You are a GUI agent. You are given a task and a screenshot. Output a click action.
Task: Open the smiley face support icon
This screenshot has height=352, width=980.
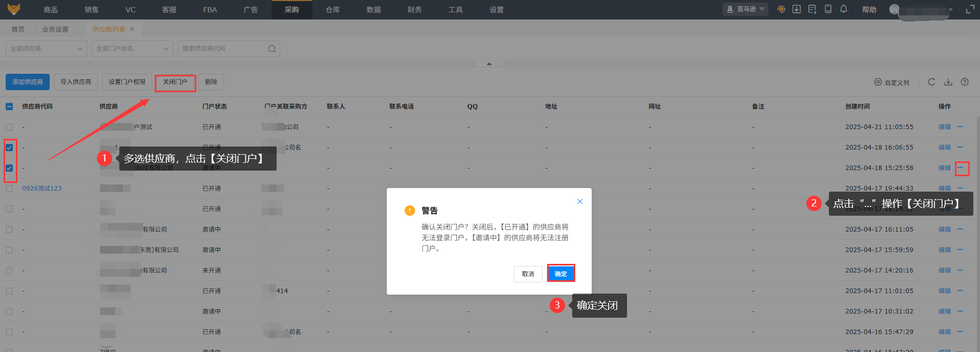click(781, 9)
